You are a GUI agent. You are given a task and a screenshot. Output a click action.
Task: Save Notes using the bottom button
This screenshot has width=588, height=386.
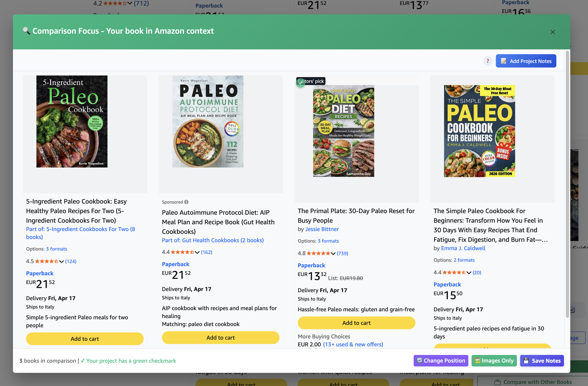(x=542, y=361)
